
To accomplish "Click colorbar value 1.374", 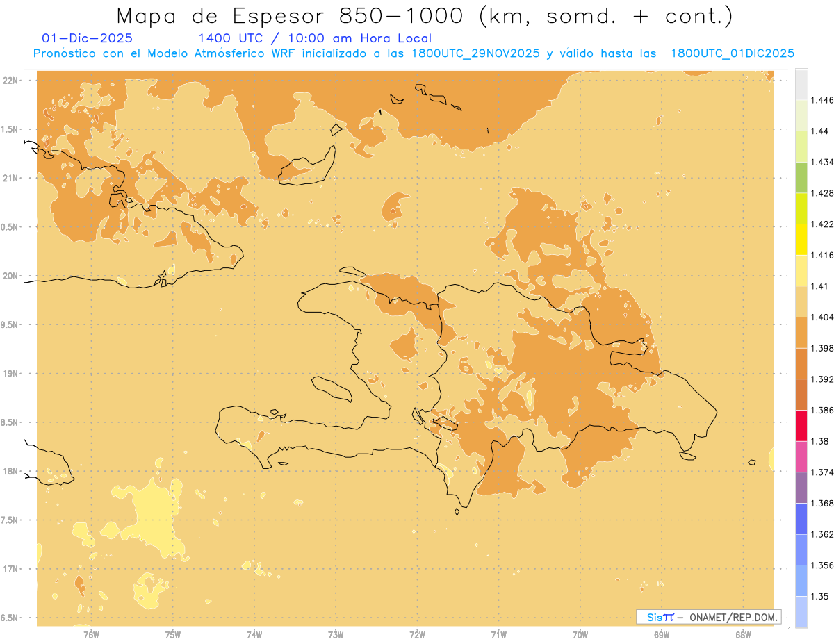I will click(x=822, y=472).
